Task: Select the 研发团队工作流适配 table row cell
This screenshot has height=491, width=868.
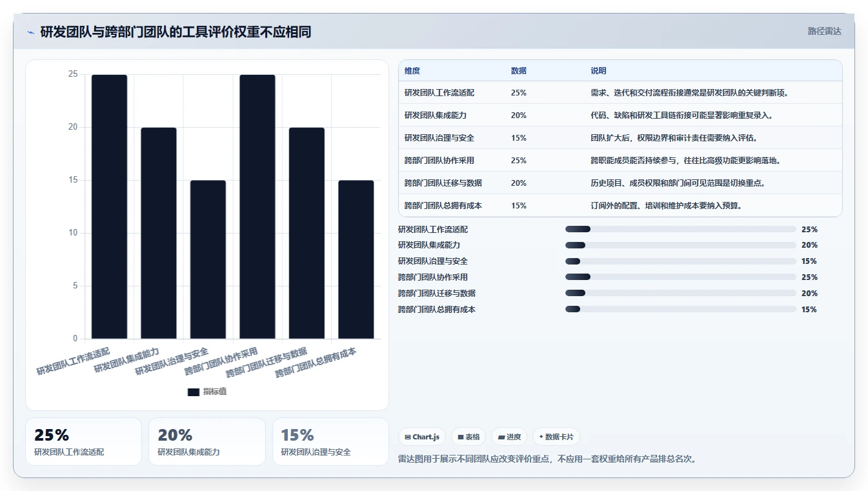Action: click(x=439, y=93)
